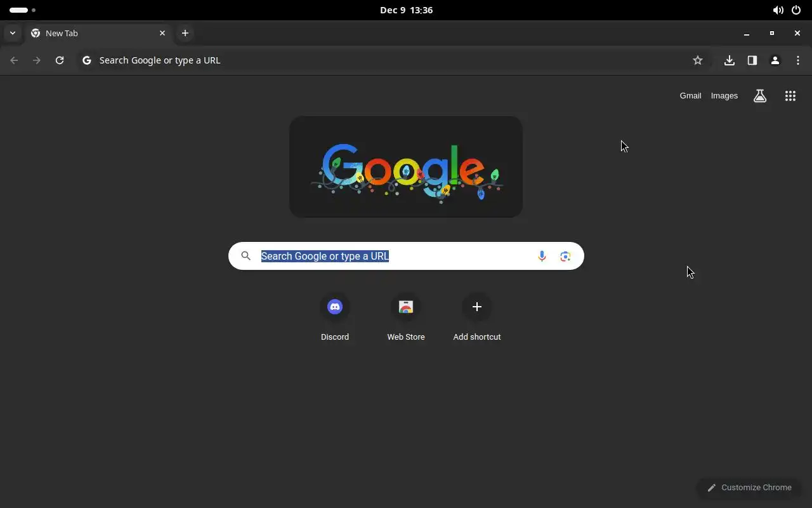Click the magnifier icon in search box
This screenshot has height=508, width=812.
pos(246,256)
